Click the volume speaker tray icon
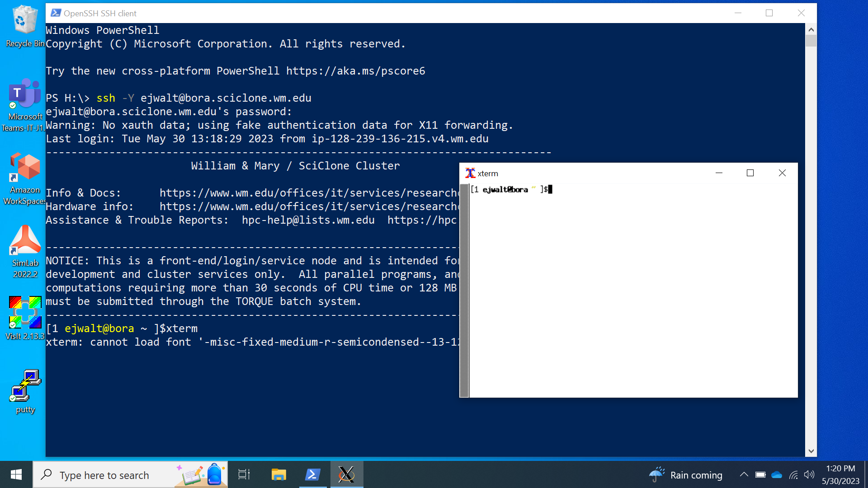The width and height of the screenshot is (868, 488). [809, 474]
